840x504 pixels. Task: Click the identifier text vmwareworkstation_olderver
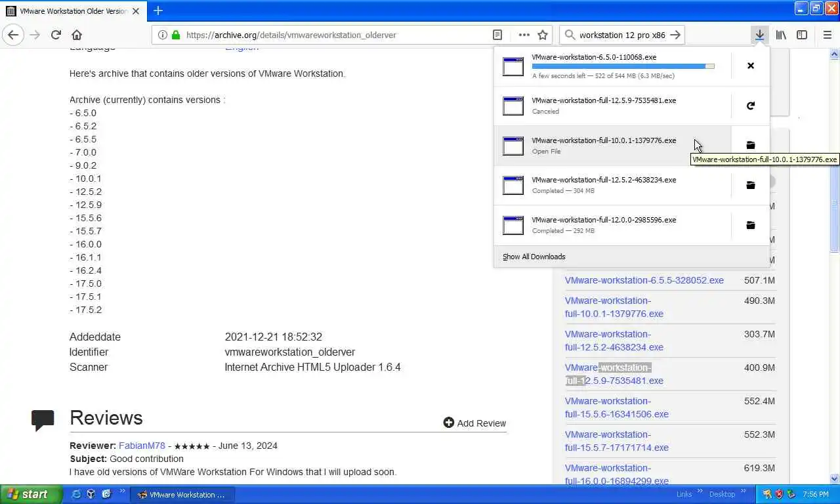coord(289,352)
